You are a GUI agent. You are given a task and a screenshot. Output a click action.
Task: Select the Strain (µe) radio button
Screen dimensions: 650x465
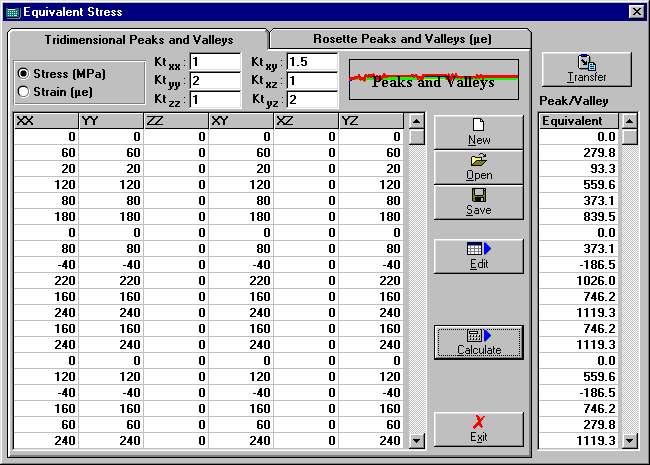[x=24, y=92]
